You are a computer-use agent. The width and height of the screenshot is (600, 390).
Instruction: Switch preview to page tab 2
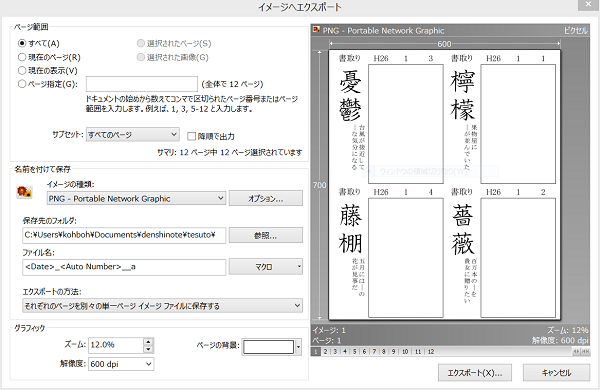click(325, 351)
